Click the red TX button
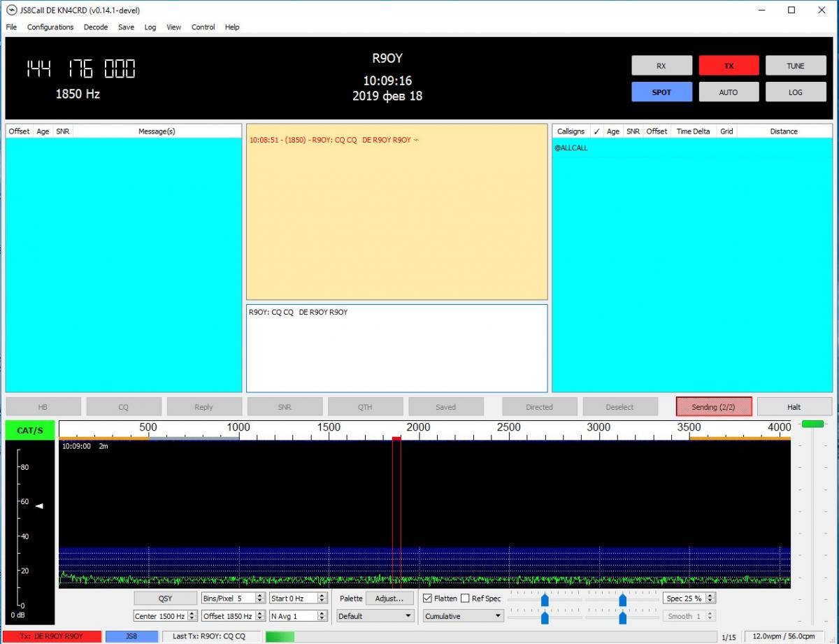The width and height of the screenshot is (839, 644). tap(729, 66)
